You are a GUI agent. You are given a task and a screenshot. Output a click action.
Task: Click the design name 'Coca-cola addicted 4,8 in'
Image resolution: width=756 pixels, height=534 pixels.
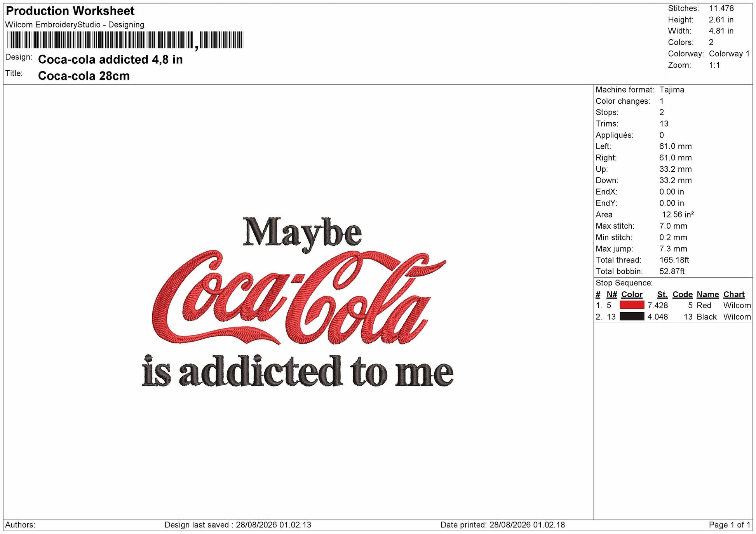coord(110,59)
